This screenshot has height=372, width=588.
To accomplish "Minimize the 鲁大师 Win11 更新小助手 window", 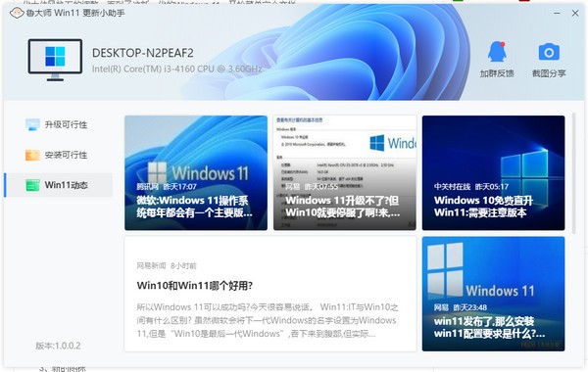I will pos(557,13).
